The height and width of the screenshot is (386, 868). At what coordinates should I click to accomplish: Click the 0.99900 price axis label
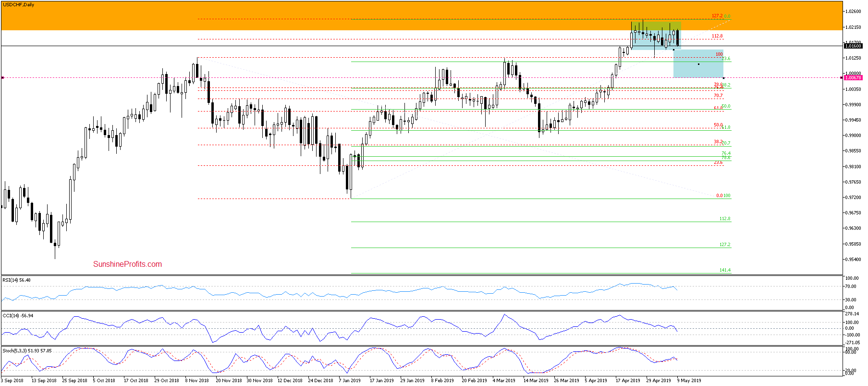pyautogui.click(x=853, y=104)
